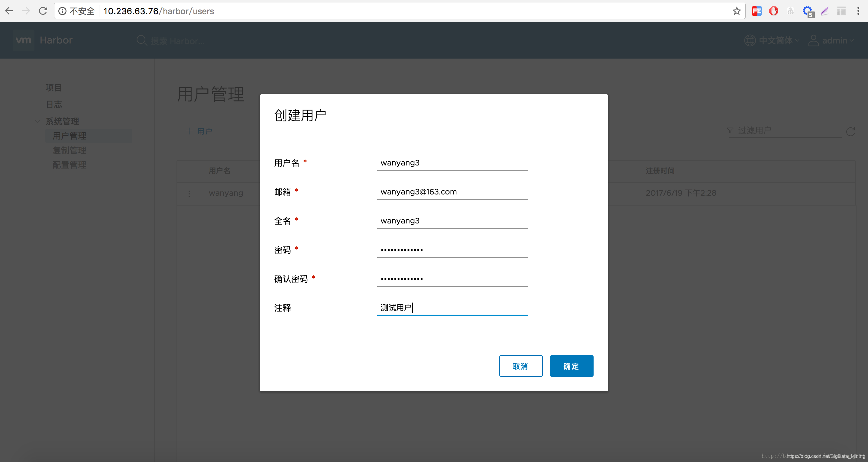Open the red shield extension icon
Screen dimensions: 868x462
774,11
